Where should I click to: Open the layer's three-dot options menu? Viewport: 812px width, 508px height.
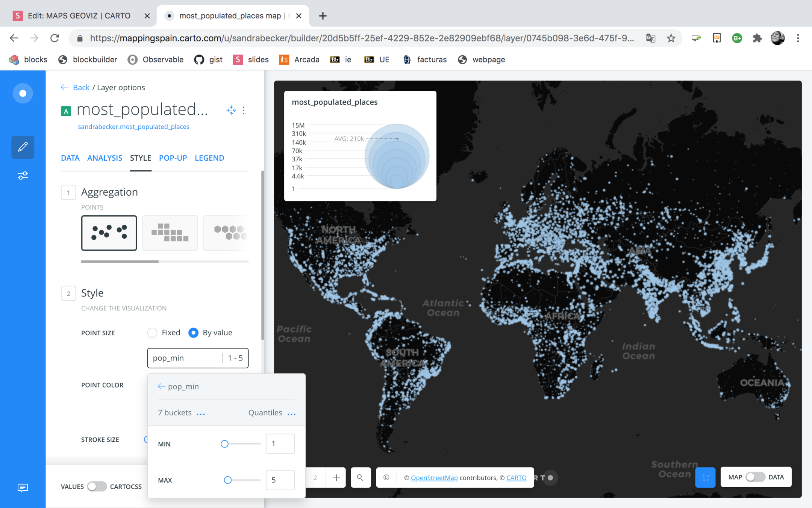point(244,110)
